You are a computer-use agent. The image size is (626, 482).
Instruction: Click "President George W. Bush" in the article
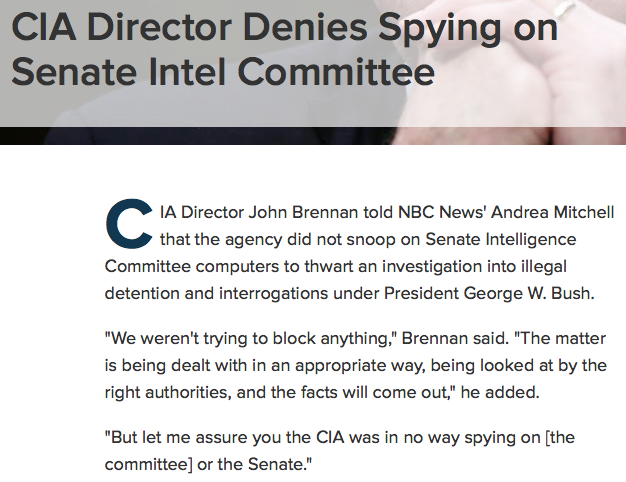487,294
